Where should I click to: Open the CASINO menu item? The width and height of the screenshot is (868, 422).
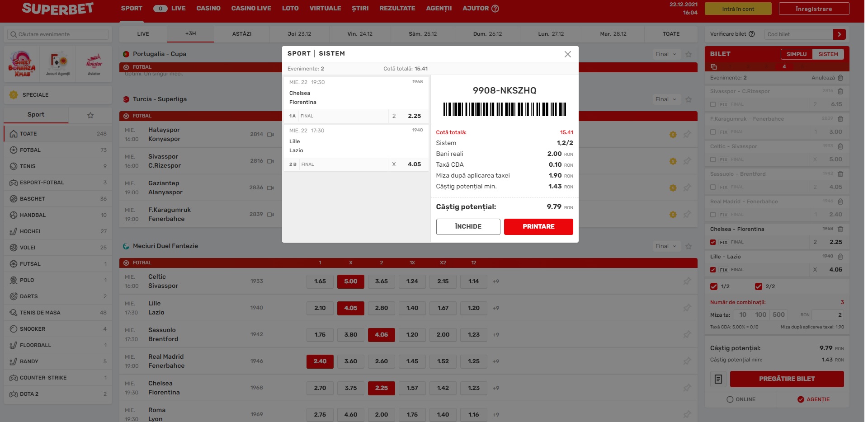(208, 8)
